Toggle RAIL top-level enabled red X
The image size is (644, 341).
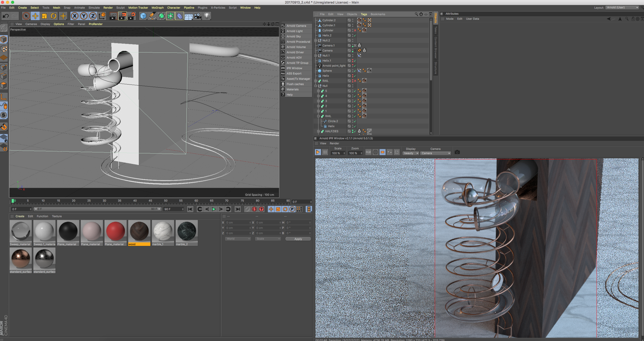coord(355,81)
